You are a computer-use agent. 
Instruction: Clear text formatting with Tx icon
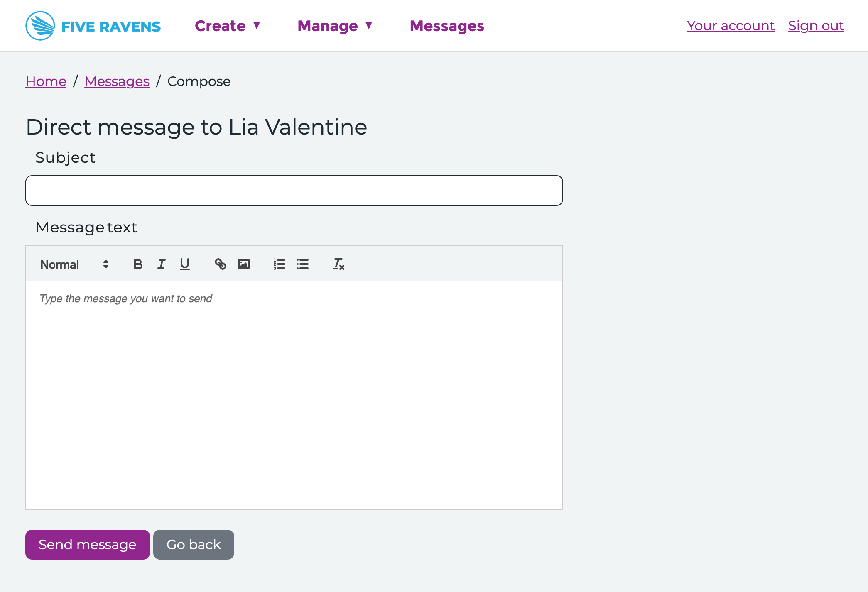tap(338, 264)
